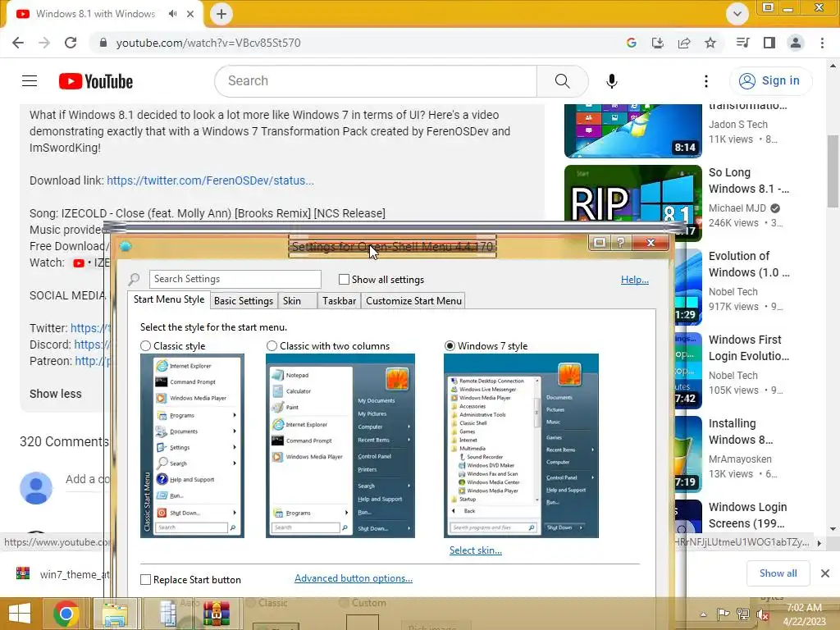The width and height of the screenshot is (840, 630).
Task: Click the Select skin... link
Action: point(476,550)
